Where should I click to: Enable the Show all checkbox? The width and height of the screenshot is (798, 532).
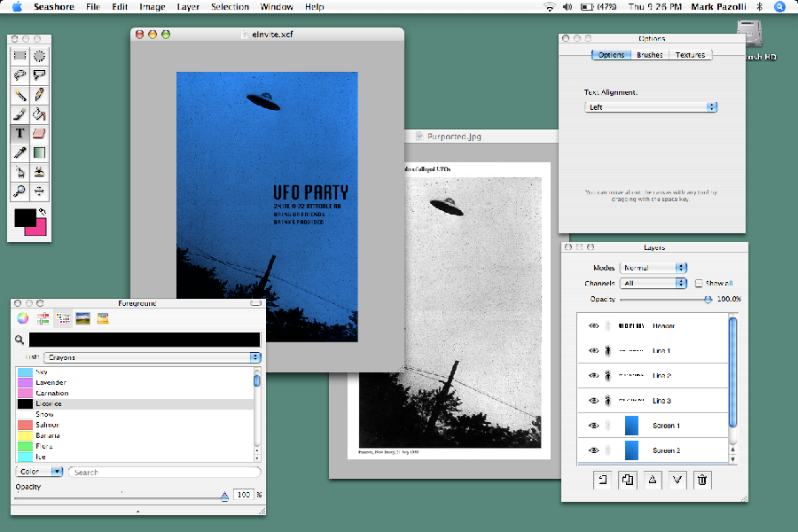click(697, 283)
